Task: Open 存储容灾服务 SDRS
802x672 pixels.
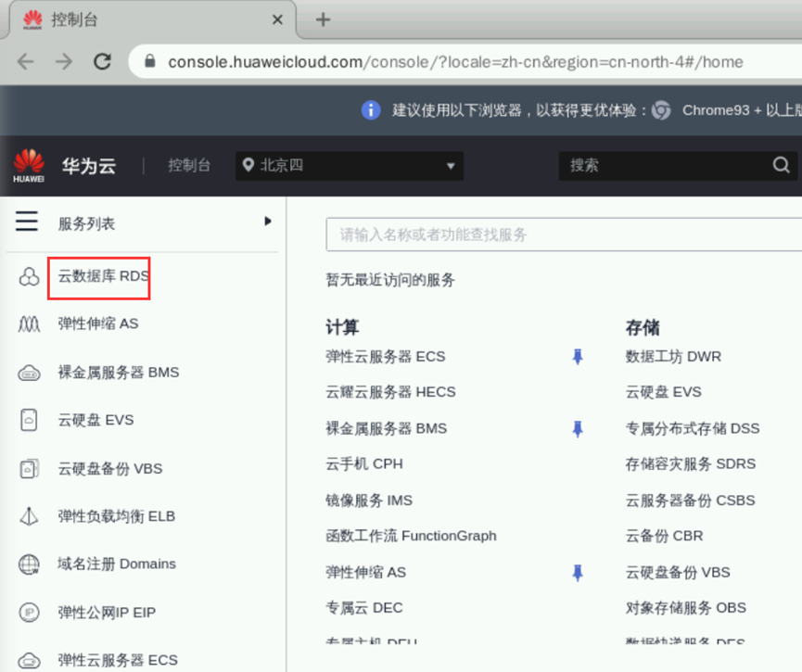Action: 691,463
